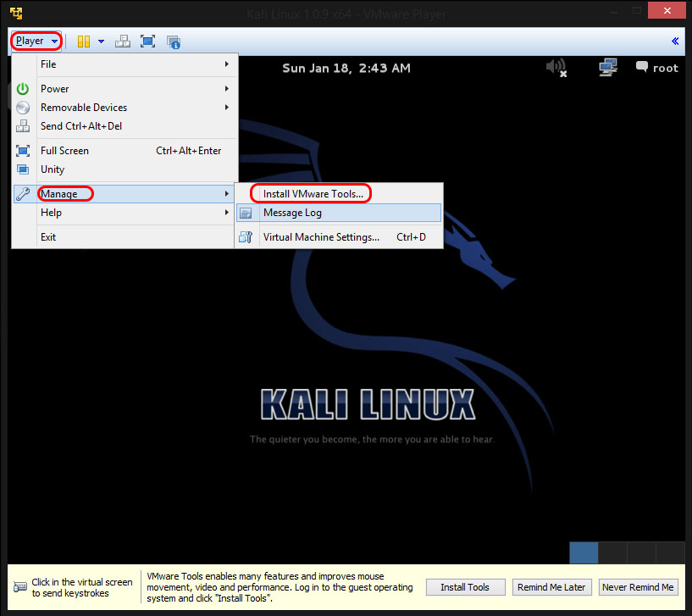Expand the power options arrow beside pause
The width and height of the screenshot is (692, 616).
pyautogui.click(x=101, y=42)
